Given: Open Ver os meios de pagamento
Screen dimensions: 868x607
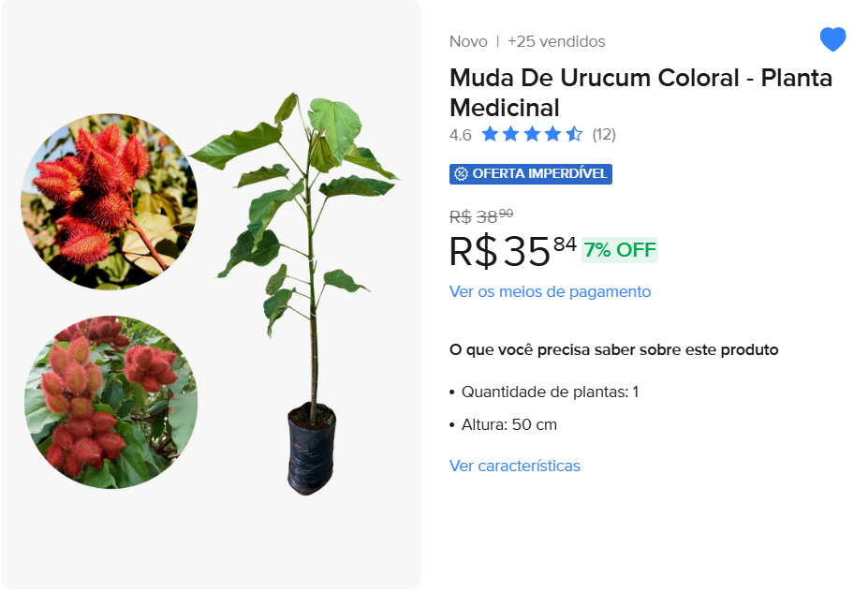Looking at the screenshot, I should click(x=550, y=291).
